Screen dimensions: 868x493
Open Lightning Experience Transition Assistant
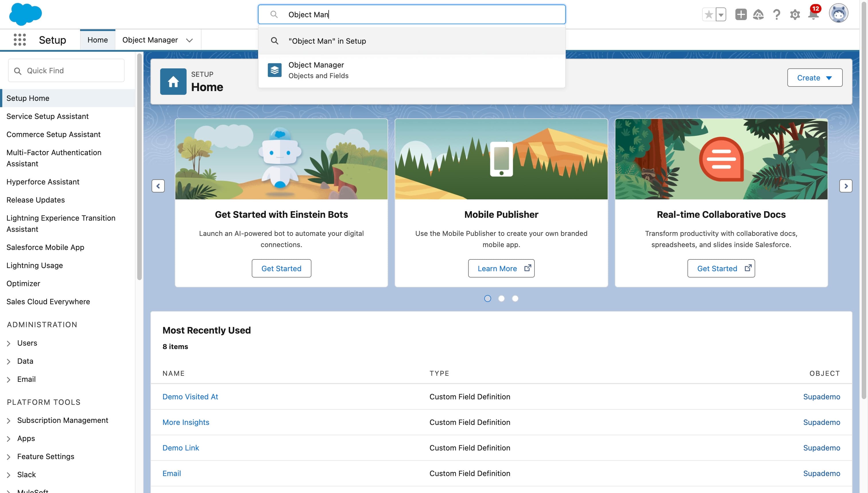[x=61, y=224]
